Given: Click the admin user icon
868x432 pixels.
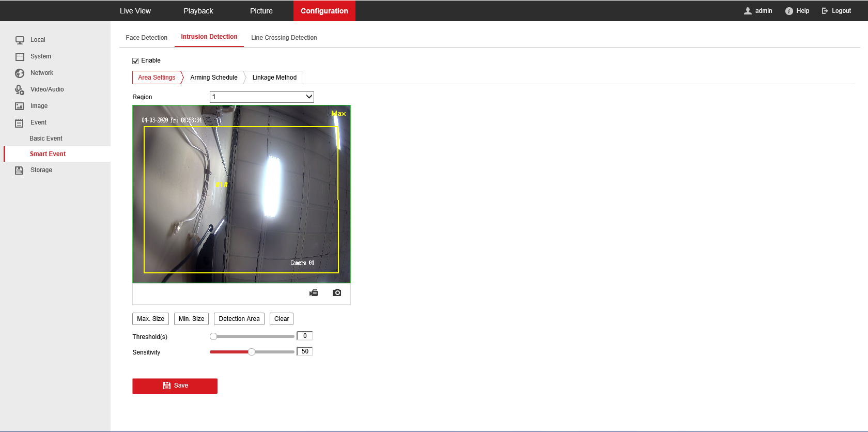Looking at the screenshot, I should click(x=748, y=11).
